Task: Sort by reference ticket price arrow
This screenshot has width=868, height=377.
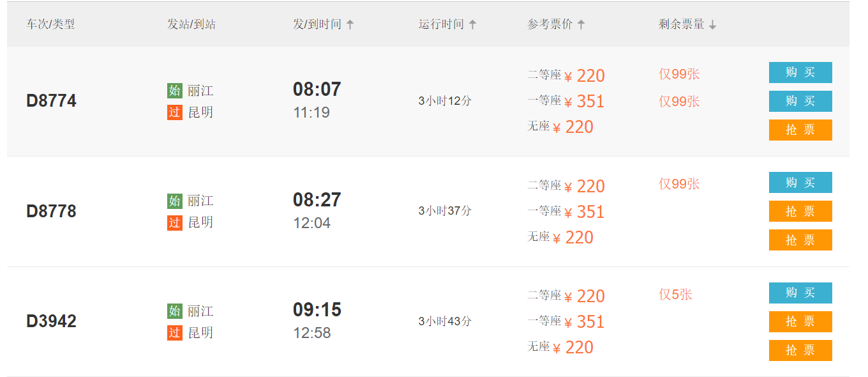Action: coord(581,25)
